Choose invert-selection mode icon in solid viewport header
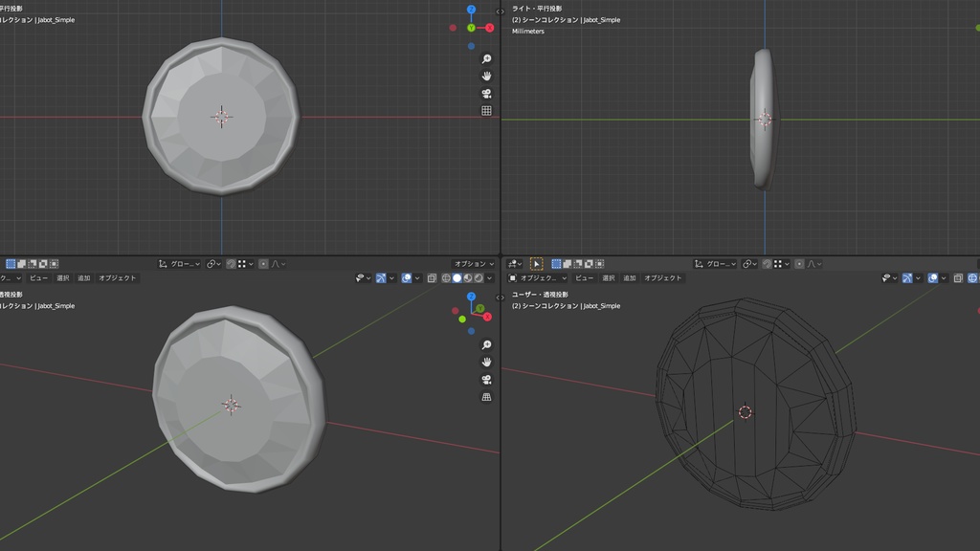 43,264
